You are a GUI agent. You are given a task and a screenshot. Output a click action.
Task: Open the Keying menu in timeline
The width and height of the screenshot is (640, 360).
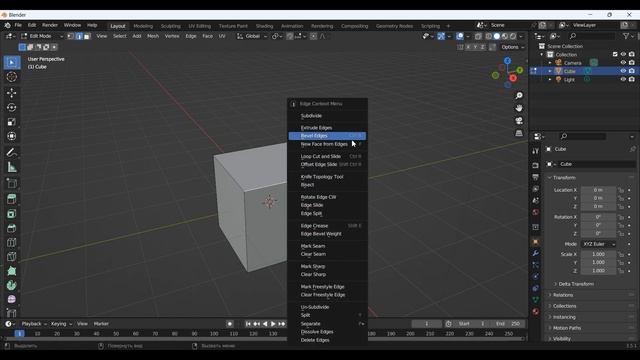click(61, 324)
